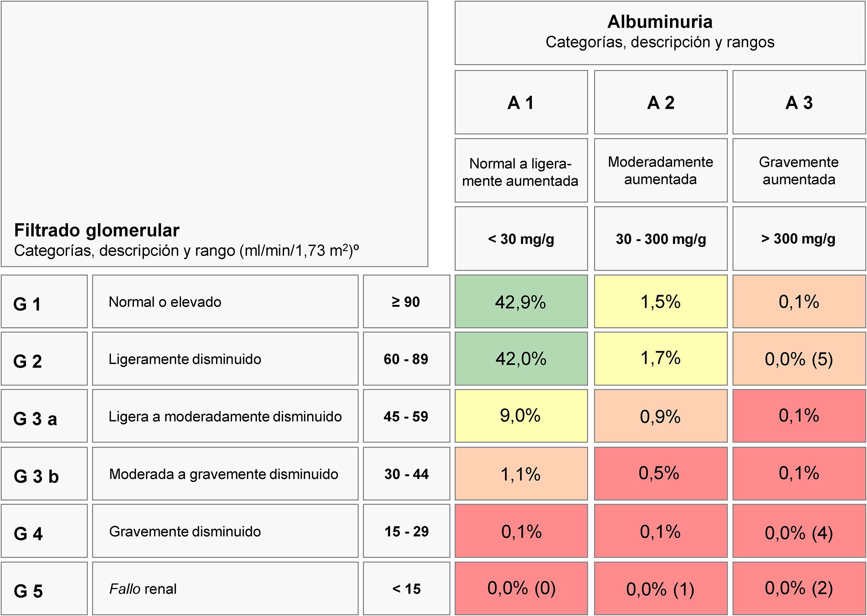The height and width of the screenshot is (616, 867).
Task: Click the '> 300 mg/g' range cell
Action: point(799,239)
